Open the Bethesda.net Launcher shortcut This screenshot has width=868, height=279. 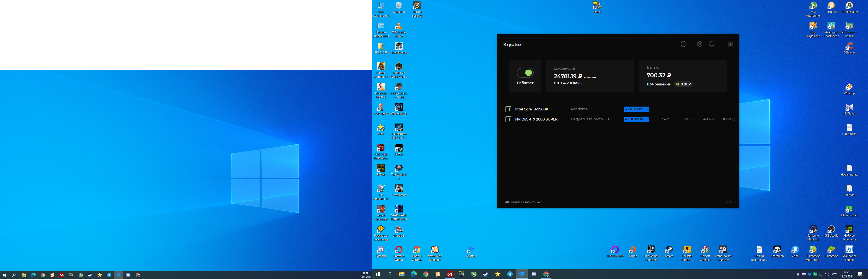coord(723,254)
